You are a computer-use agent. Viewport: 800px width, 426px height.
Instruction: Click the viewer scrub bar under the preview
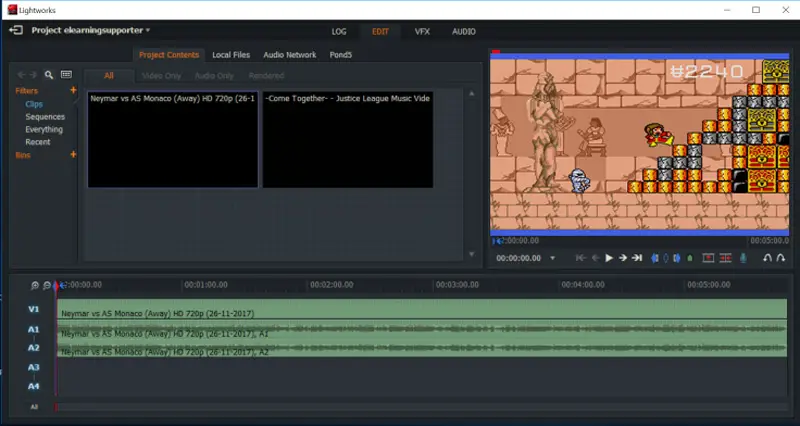(640, 241)
